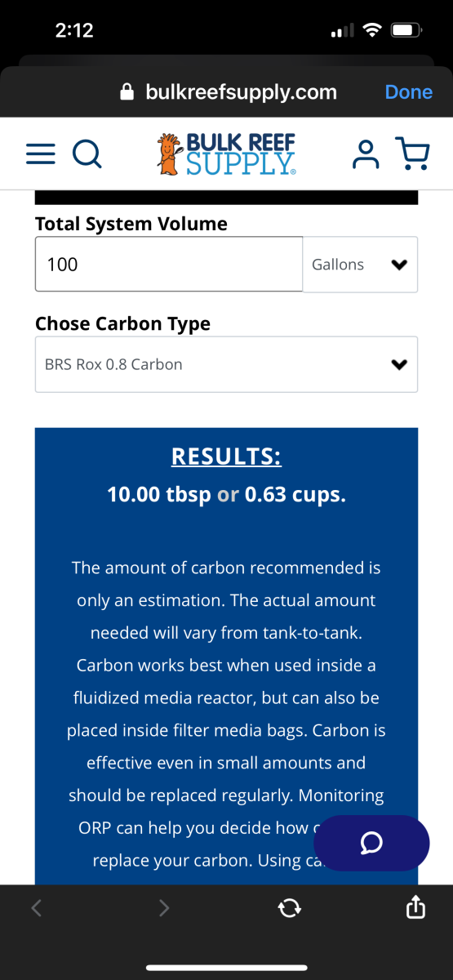The width and height of the screenshot is (453, 980).
Task: Reload the page with refresh icon
Action: pos(289,907)
